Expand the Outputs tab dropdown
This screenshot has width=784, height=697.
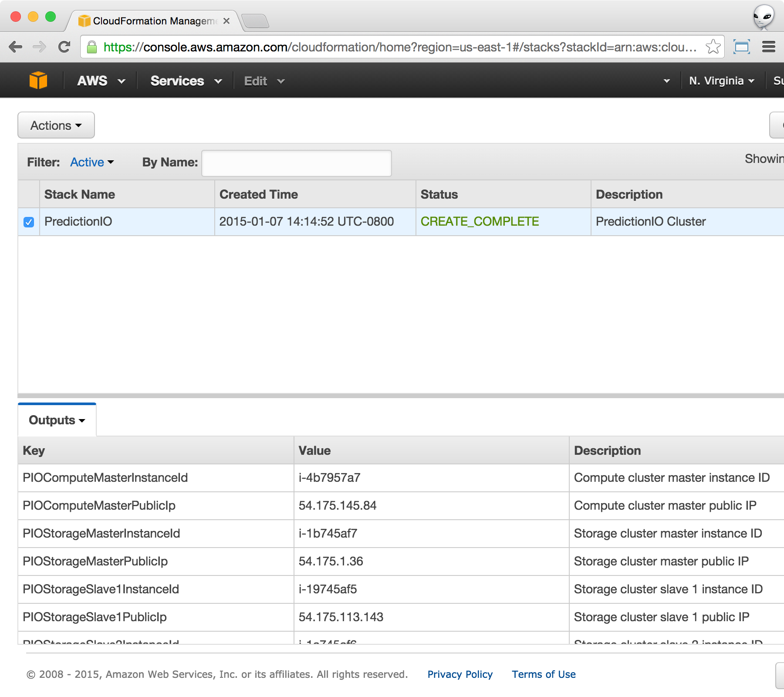[57, 420]
